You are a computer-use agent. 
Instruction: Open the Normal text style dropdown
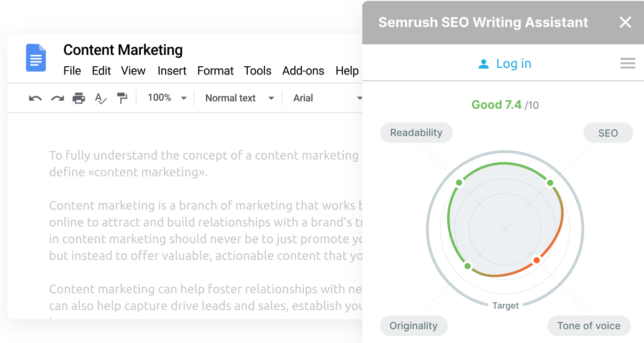[x=240, y=98]
